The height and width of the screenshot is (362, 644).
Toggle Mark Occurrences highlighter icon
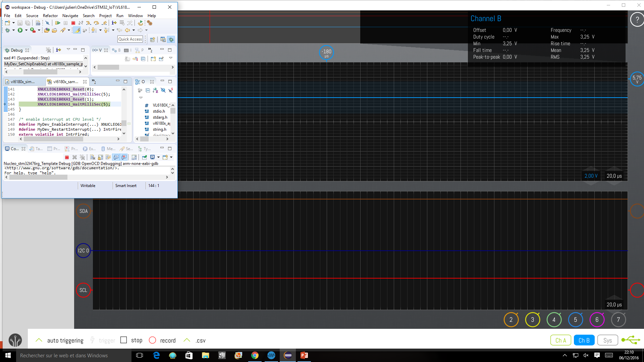pos(77,30)
